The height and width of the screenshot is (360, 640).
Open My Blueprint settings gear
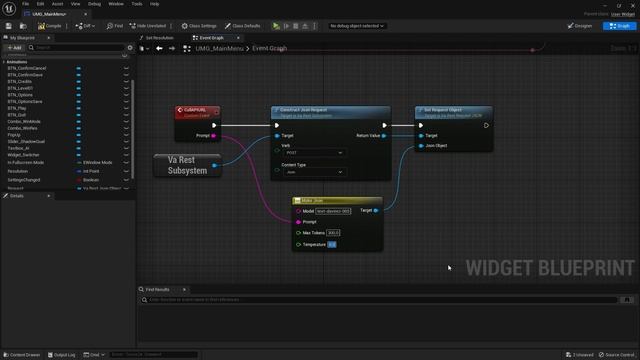tap(130, 48)
